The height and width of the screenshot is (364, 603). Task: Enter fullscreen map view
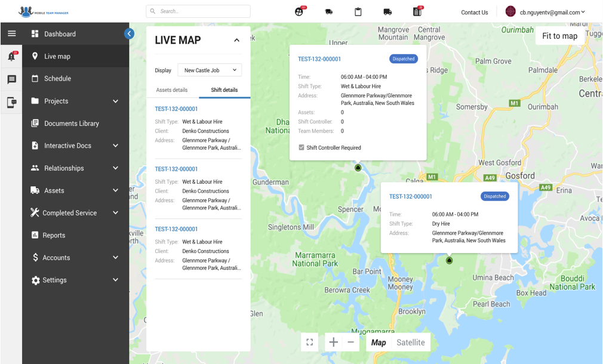309,343
